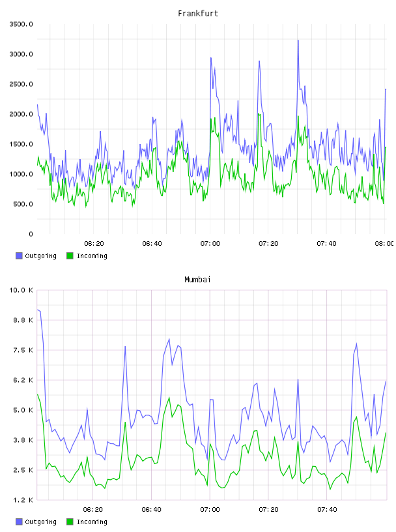This screenshot has height=532, width=396.
Task: Click the 07:40 time label in Mumbai
Action: coord(327,510)
